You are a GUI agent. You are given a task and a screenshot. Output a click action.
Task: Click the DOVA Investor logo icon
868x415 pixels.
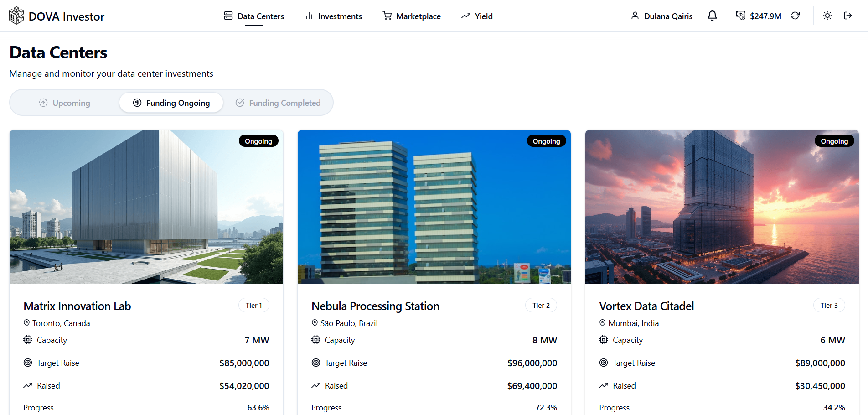coord(16,15)
